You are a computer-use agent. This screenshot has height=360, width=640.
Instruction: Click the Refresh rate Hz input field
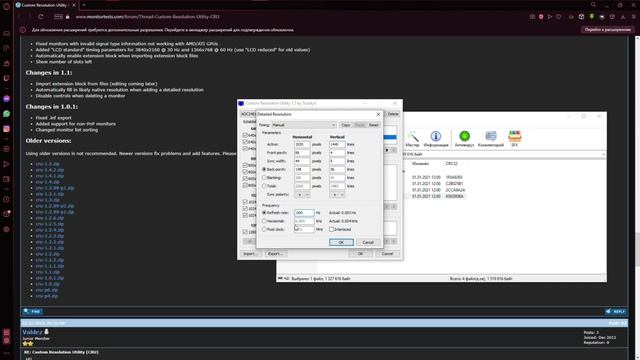click(304, 213)
